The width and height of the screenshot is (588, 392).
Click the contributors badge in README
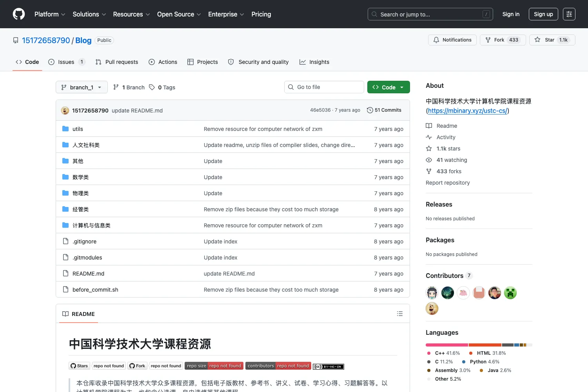click(278, 366)
